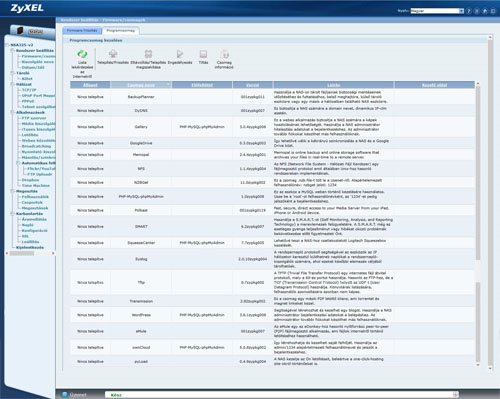Switch to the Firmware frissítés tab
The height and width of the screenshot is (399, 500).
pyautogui.click(x=82, y=30)
